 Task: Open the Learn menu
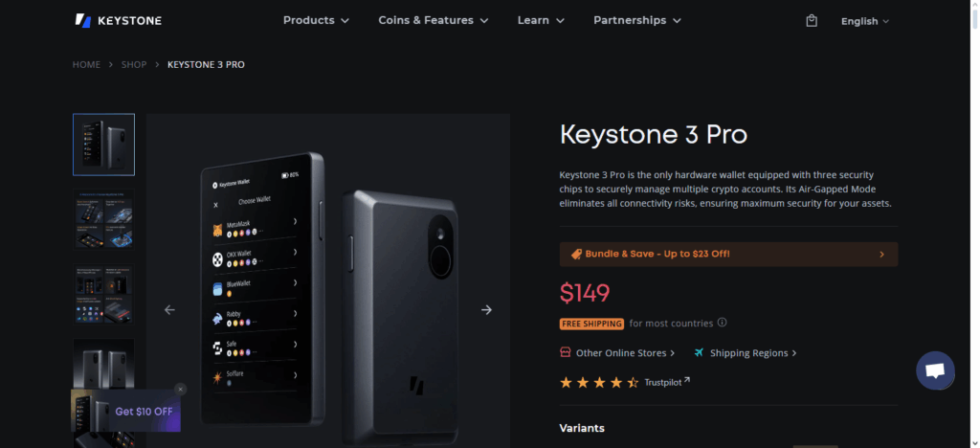541,20
